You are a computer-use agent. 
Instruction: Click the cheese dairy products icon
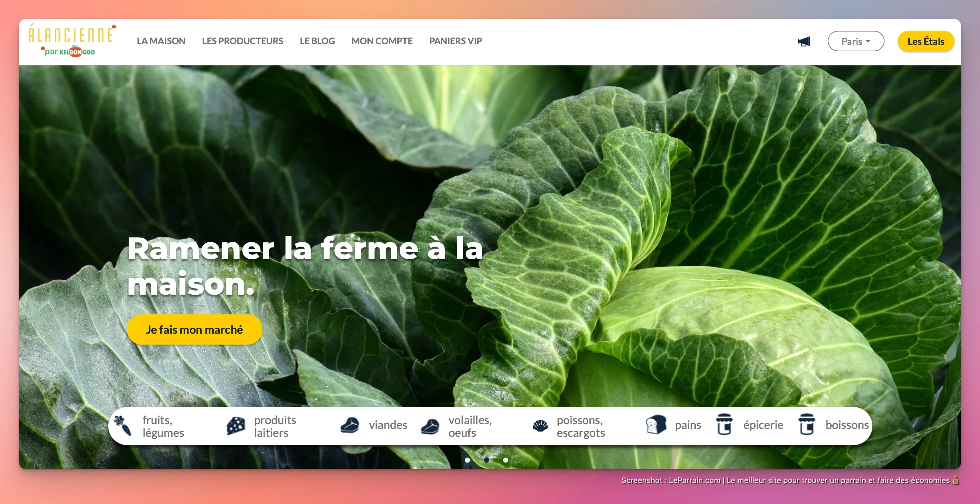[236, 425]
